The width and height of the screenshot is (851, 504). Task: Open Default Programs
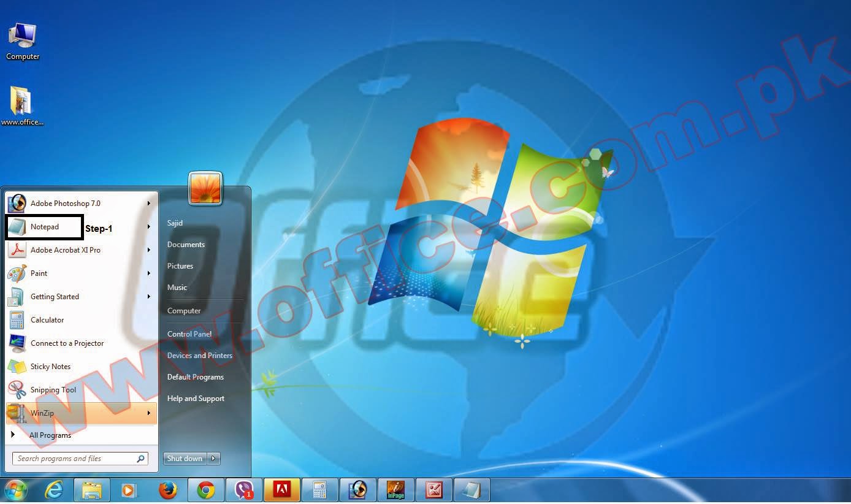[196, 377]
